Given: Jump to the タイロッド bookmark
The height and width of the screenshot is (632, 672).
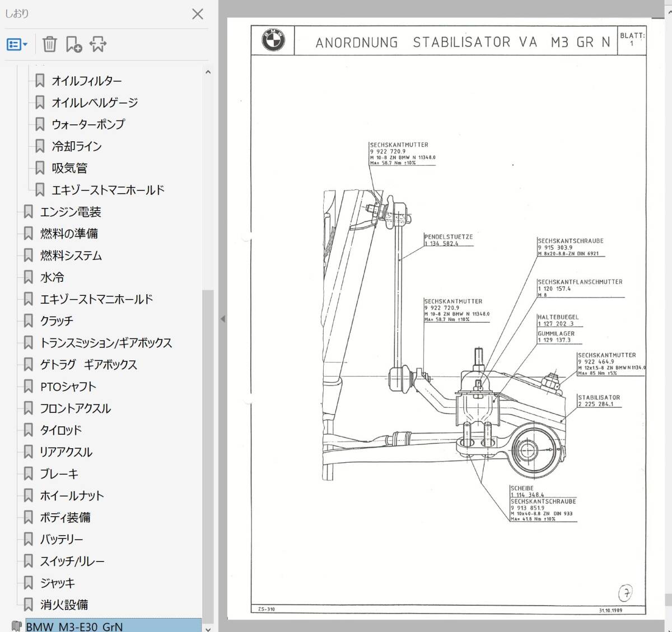Looking at the screenshot, I should click(61, 430).
